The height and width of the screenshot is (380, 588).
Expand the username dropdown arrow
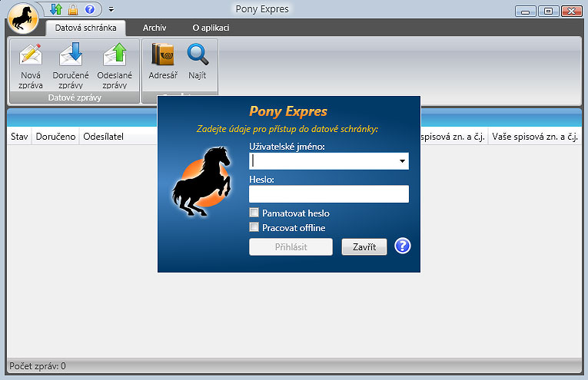402,161
